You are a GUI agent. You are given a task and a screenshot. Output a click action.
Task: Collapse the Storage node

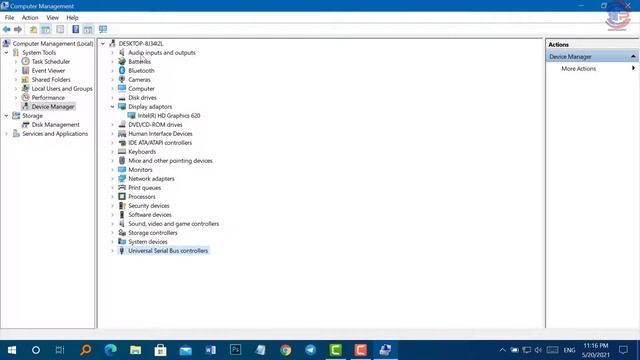click(6, 116)
